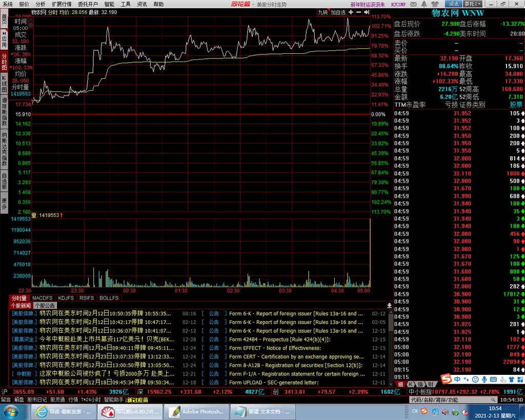525x420 pixels.
Task: Click the arrow-to-bar icon above the chart
Action: 367,12
